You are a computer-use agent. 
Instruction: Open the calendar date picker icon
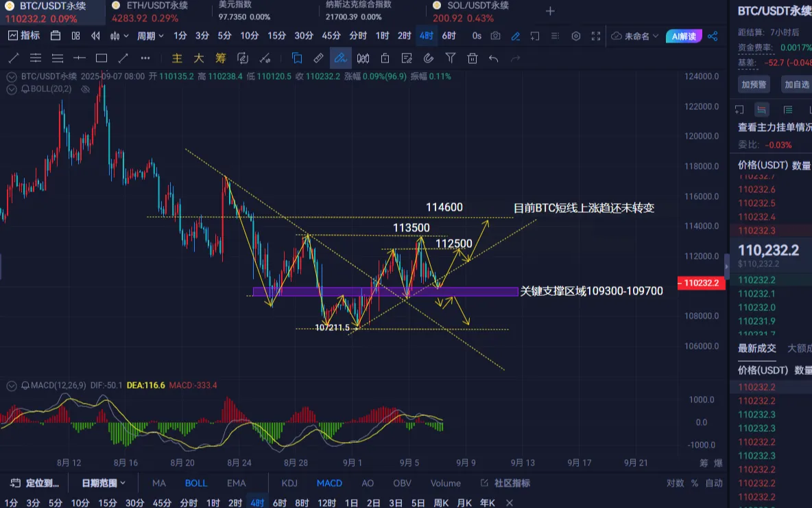click(x=56, y=36)
